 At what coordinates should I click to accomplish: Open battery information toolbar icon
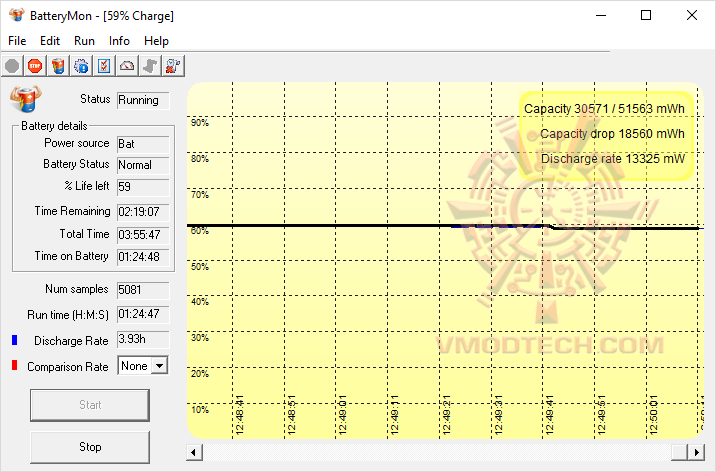click(58, 66)
